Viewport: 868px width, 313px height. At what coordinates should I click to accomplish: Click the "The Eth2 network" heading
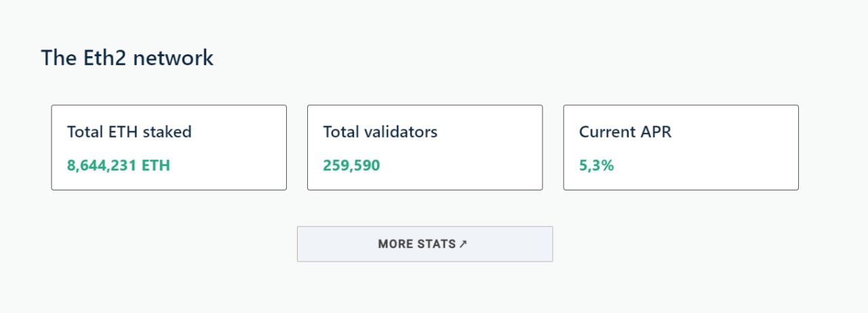point(127,58)
